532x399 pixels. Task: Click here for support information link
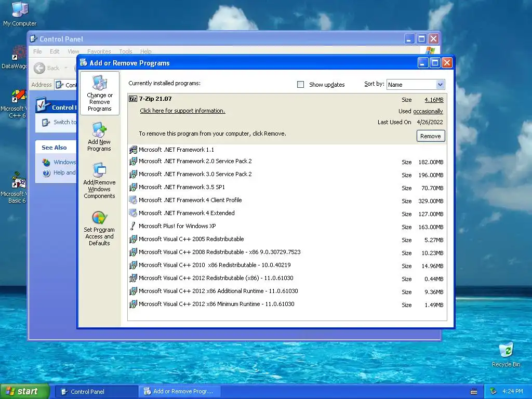pos(182,111)
